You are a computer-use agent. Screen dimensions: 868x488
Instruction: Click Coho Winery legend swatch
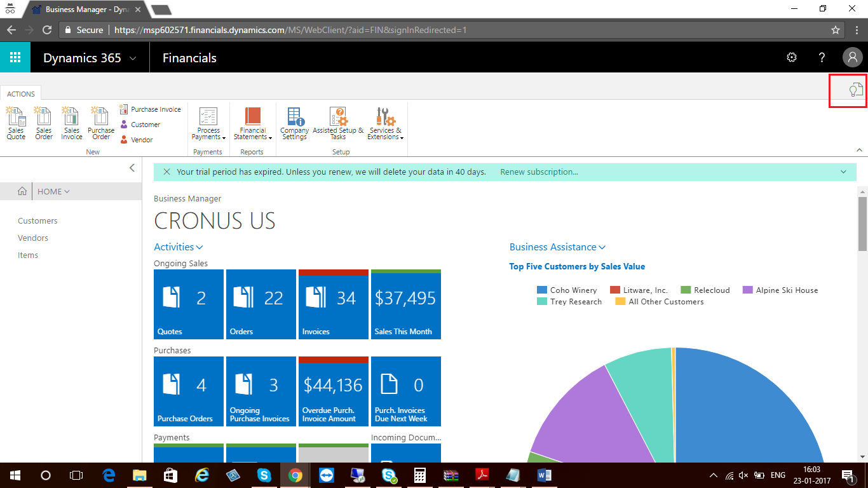pyautogui.click(x=542, y=290)
